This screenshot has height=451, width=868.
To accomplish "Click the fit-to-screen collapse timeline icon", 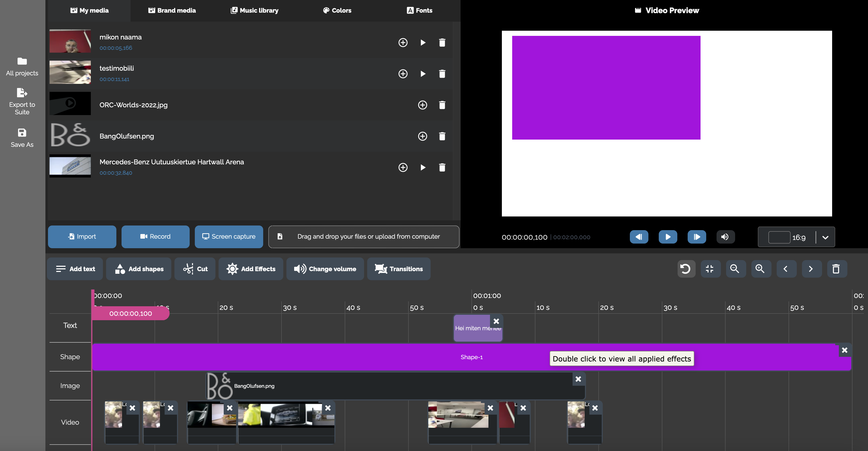I will tap(710, 269).
